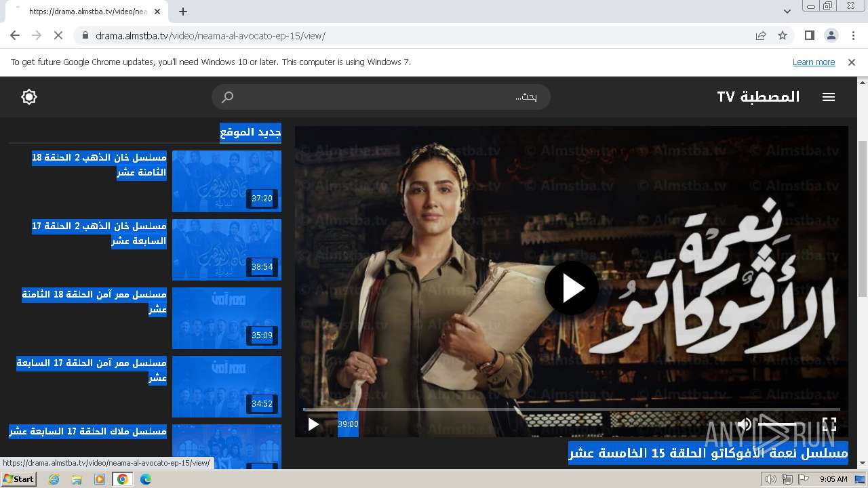Open the network icon in the system tray
The height and width of the screenshot is (488, 868).
click(787, 479)
